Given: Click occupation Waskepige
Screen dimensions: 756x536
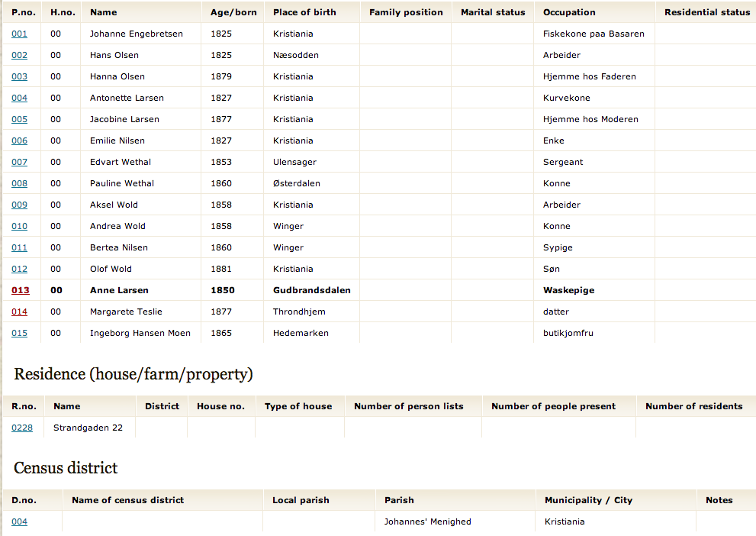Looking at the screenshot, I should (x=569, y=290).
